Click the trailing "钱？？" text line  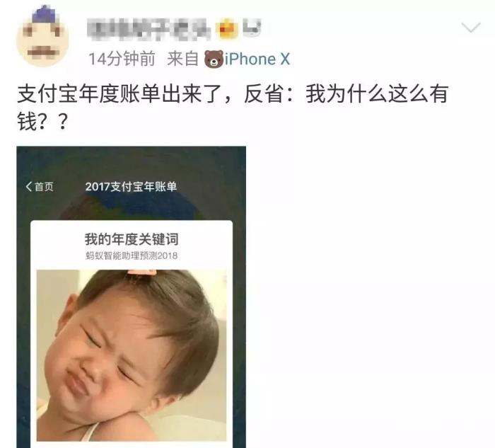(x=42, y=121)
